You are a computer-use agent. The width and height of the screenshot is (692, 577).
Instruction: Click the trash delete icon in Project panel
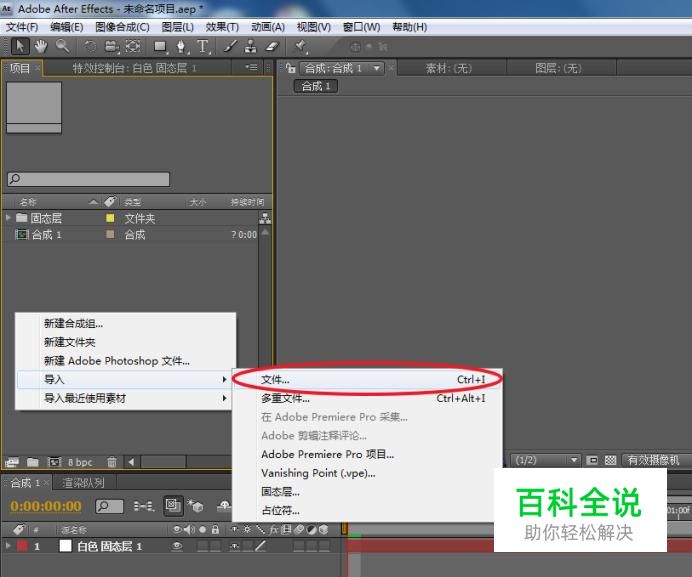click(x=112, y=462)
